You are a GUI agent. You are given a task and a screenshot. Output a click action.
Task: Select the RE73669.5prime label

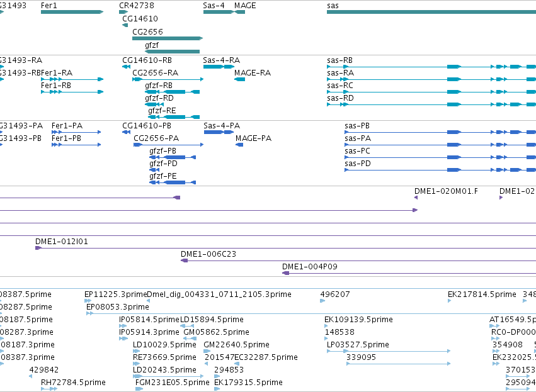165,357
